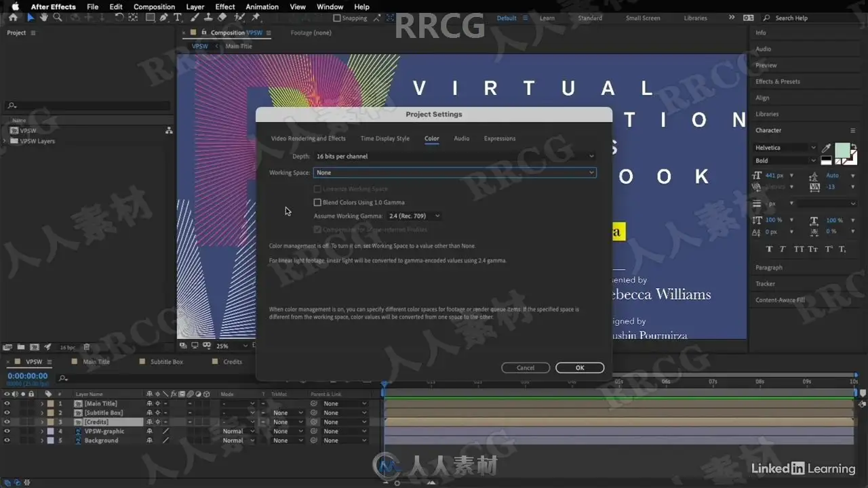The height and width of the screenshot is (488, 868).
Task: Select the Rotation tool
Action: click(119, 18)
